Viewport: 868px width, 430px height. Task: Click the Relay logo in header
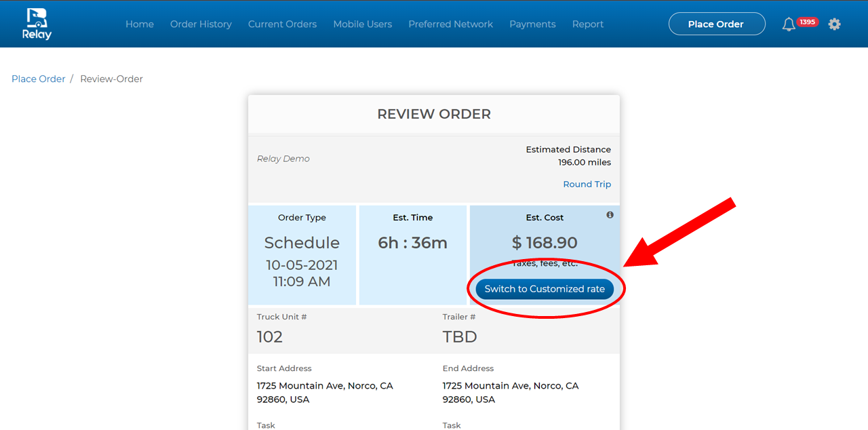38,24
